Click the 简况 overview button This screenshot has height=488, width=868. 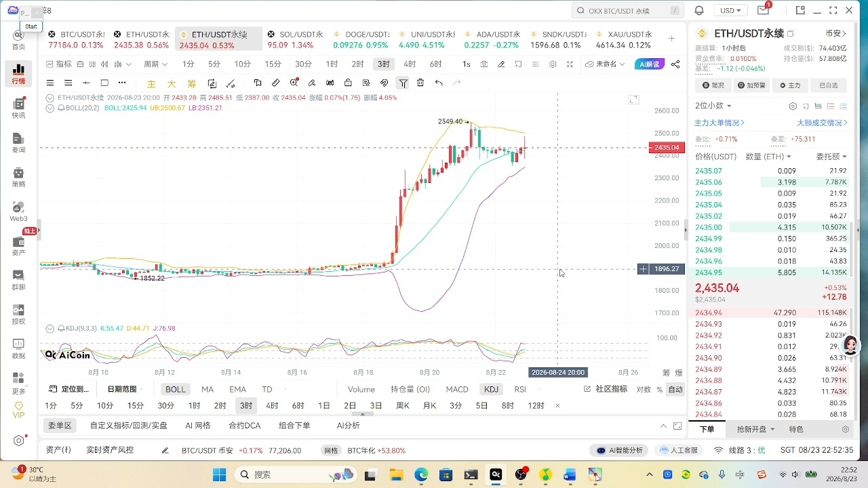point(713,85)
